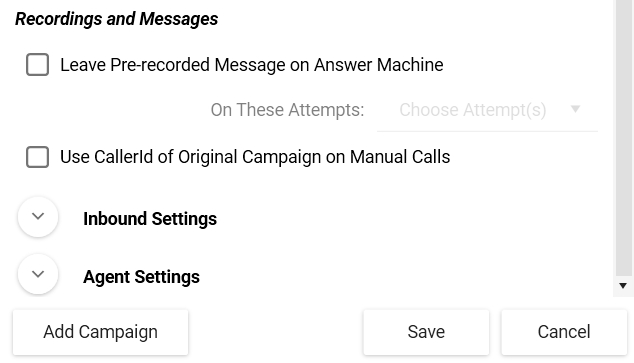Click the Choose Attempt(s) dropdown triangle arrow
This screenshot has width=634, height=363.
click(575, 109)
